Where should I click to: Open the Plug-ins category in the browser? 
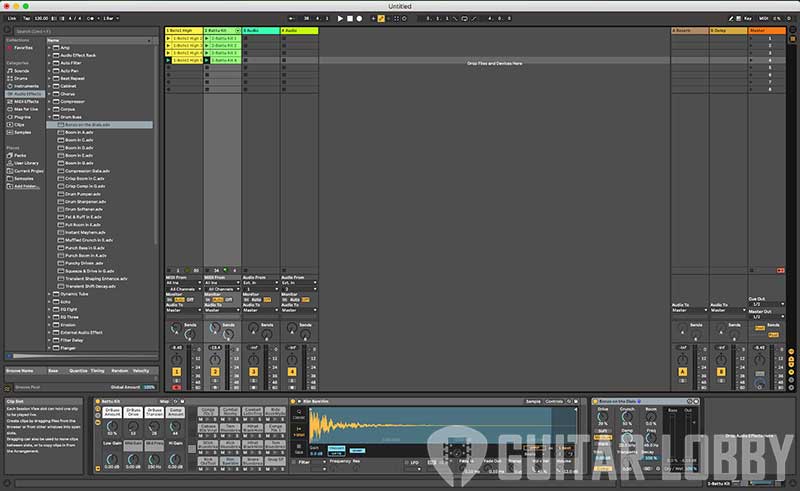point(24,116)
